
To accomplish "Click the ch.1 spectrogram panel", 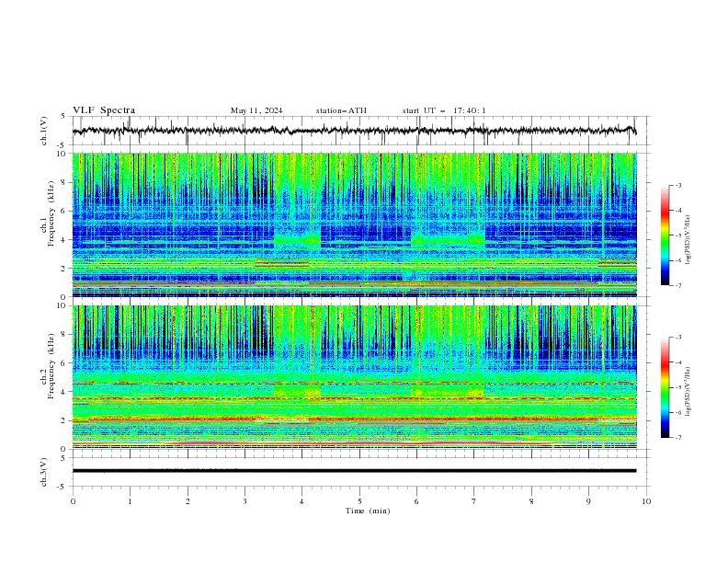I will click(354, 224).
